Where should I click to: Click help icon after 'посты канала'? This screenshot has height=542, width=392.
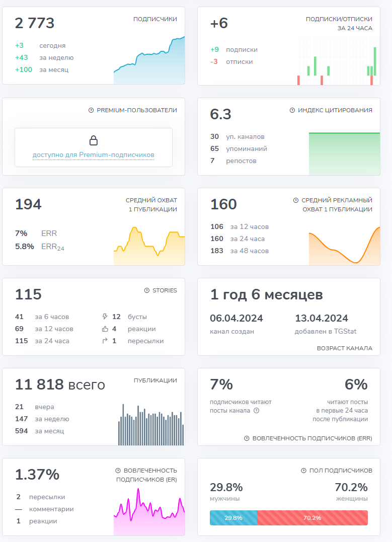click(256, 411)
